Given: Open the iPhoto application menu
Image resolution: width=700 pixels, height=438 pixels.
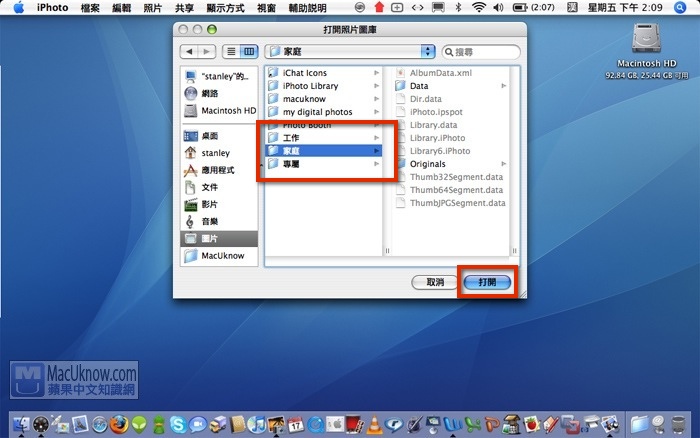Looking at the screenshot, I should click(x=52, y=8).
